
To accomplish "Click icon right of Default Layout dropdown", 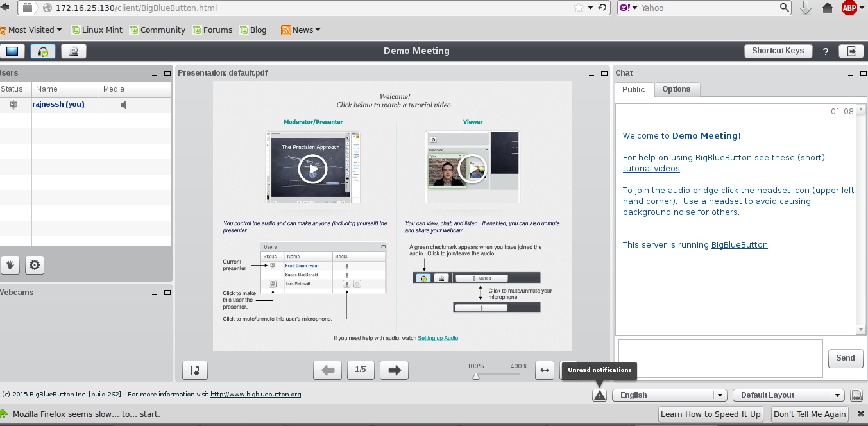I will 856,395.
